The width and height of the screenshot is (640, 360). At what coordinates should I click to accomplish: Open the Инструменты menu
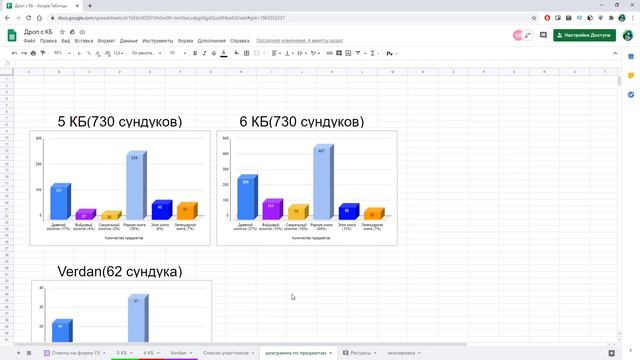click(x=158, y=41)
